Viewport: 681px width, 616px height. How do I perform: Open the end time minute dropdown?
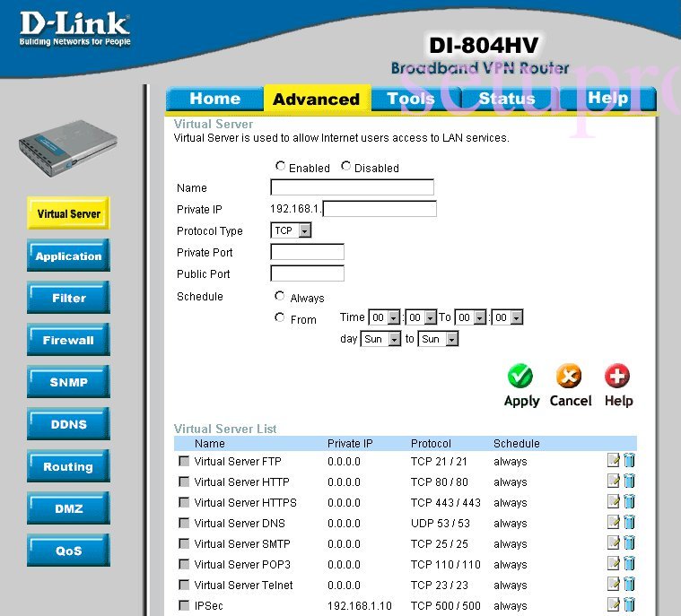[507, 317]
